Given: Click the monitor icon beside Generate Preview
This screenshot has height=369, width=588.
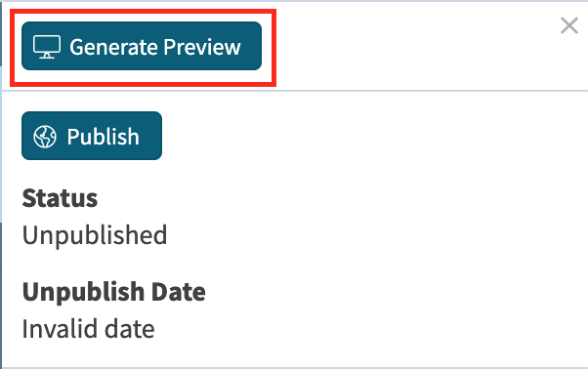Looking at the screenshot, I should [x=47, y=47].
